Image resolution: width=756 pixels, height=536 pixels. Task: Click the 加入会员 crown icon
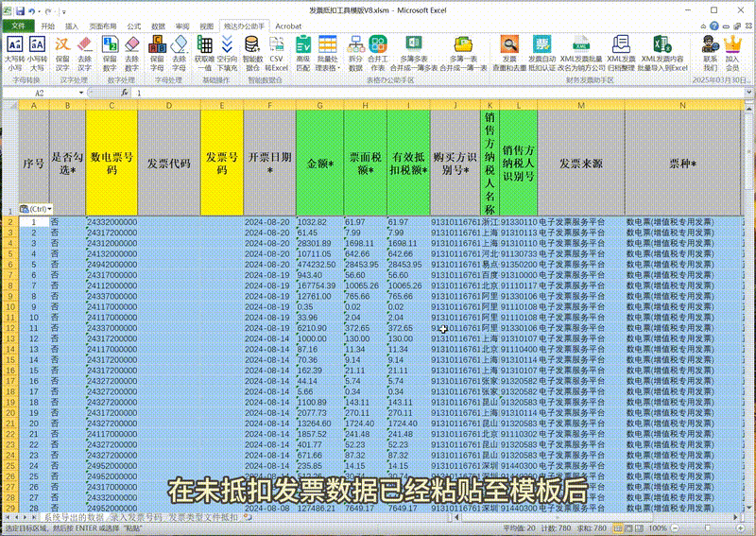point(732,44)
